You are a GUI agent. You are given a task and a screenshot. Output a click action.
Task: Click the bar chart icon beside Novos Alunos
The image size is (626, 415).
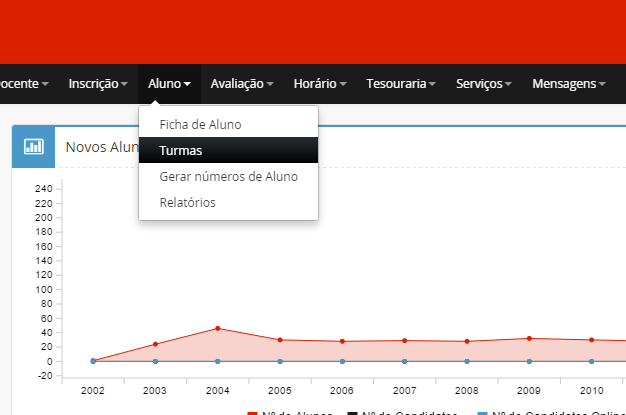pyautogui.click(x=34, y=146)
